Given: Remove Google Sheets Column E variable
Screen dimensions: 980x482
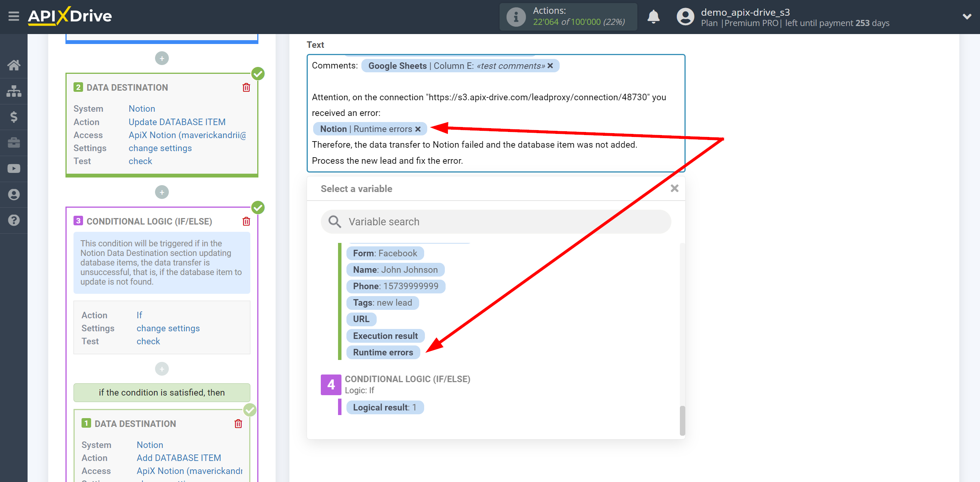Looking at the screenshot, I should click(550, 66).
